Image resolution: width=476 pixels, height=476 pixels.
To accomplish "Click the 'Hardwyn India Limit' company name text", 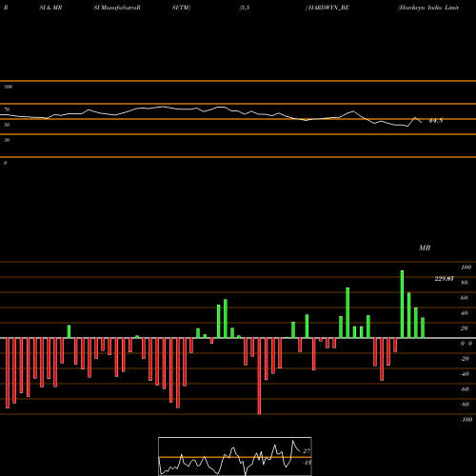I will pos(428,8).
